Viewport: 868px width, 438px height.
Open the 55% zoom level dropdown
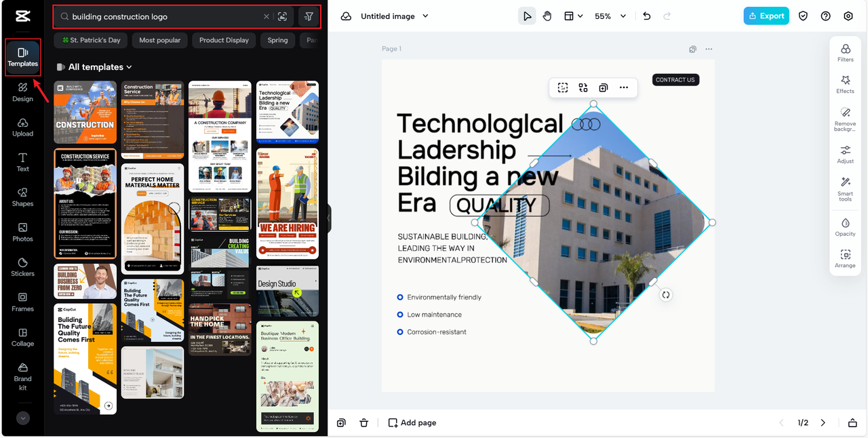tap(610, 16)
